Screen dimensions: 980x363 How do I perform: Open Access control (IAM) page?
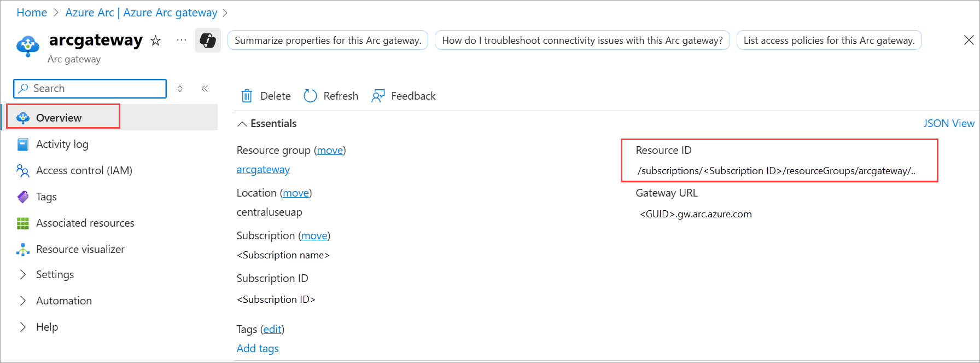click(x=84, y=171)
